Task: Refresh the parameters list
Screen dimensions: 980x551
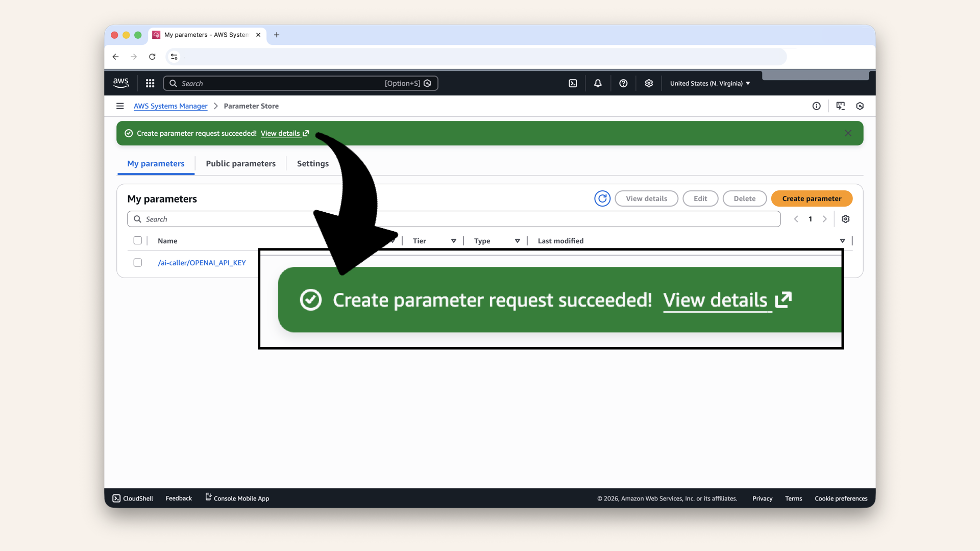Action: click(602, 198)
